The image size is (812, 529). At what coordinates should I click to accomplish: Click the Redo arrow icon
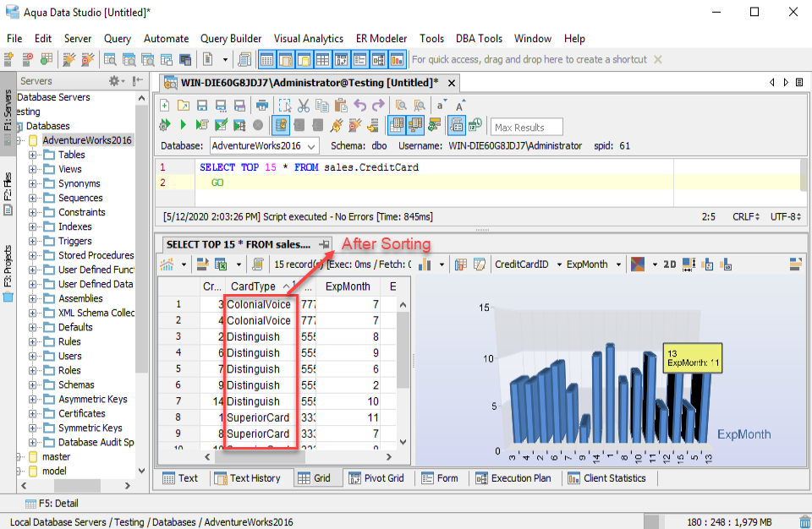(x=378, y=106)
